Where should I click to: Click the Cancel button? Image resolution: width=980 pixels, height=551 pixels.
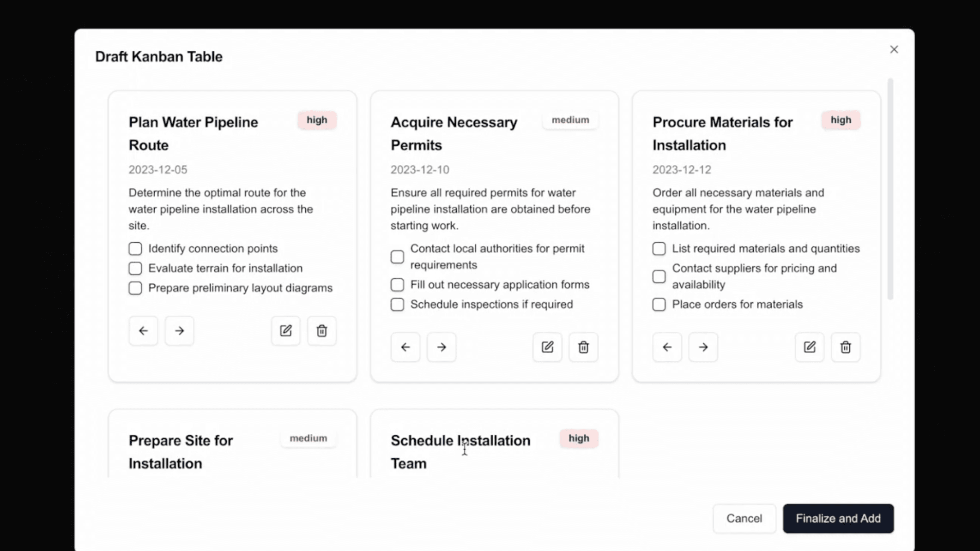[x=744, y=518]
